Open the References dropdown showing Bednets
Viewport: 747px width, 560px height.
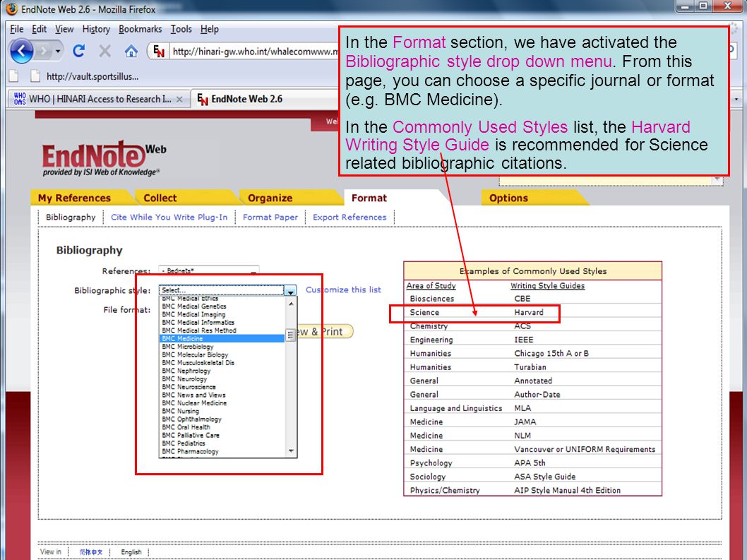(209, 270)
